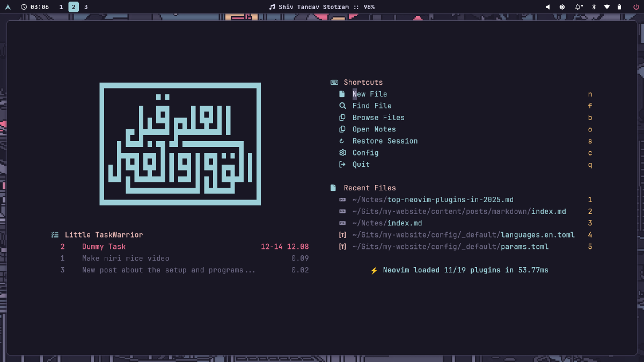Viewport: 644px width, 362px height.
Task: Click the volume speaker icon in top bar
Action: click(x=548, y=7)
